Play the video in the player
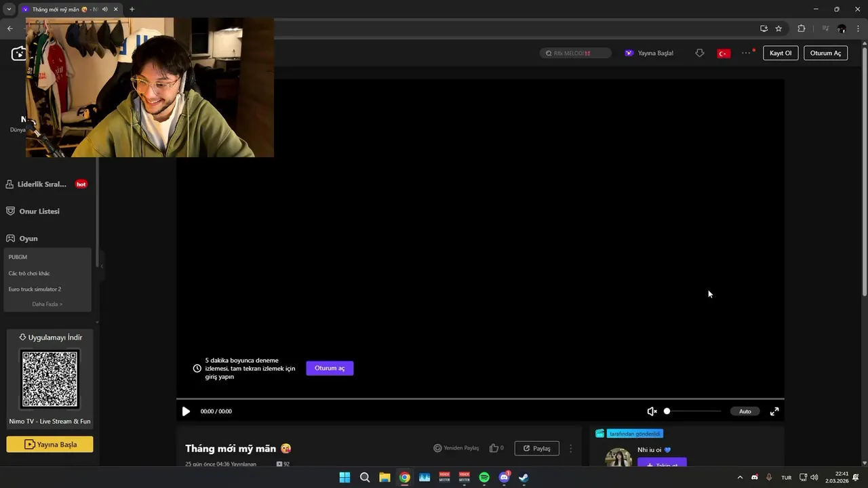 click(186, 411)
